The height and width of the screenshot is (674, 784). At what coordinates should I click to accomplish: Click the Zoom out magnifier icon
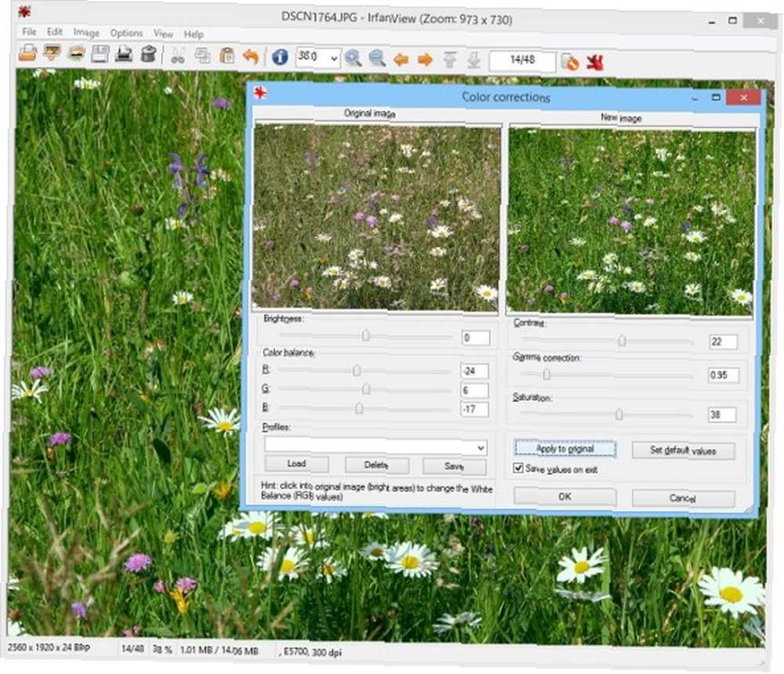[x=377, y=59]
